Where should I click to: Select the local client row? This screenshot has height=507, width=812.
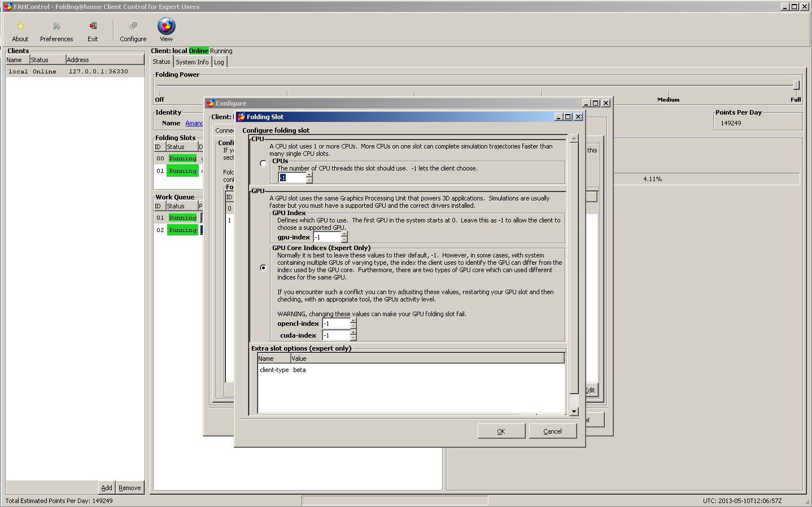click(x=75, y=72)
